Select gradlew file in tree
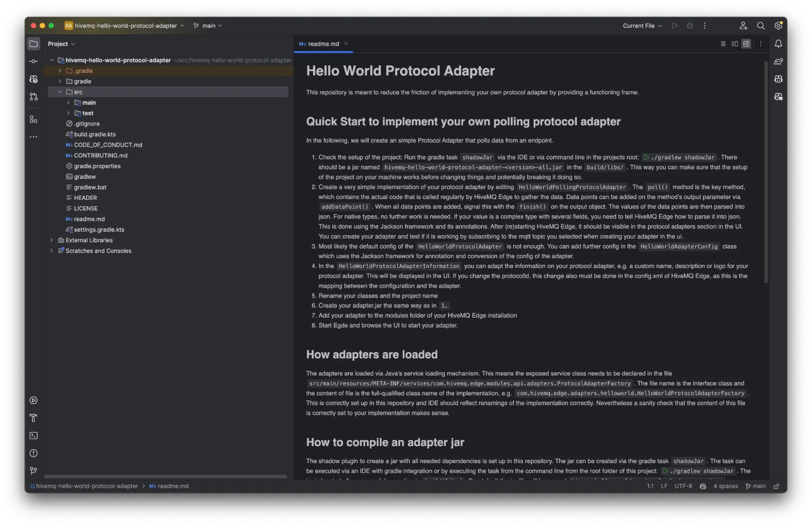The image size is (812, 526). click(x=85, y=176)
